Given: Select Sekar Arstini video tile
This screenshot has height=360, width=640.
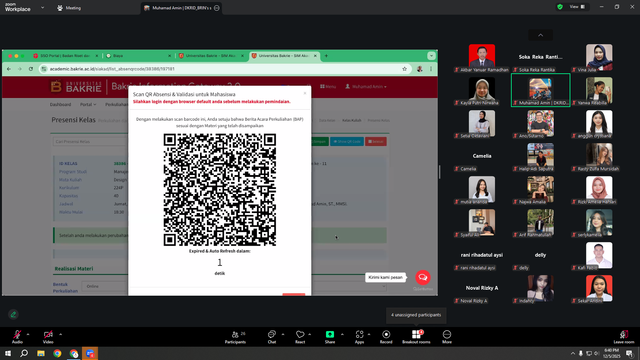Looking at the screenshot, I should tap(599, 289).
